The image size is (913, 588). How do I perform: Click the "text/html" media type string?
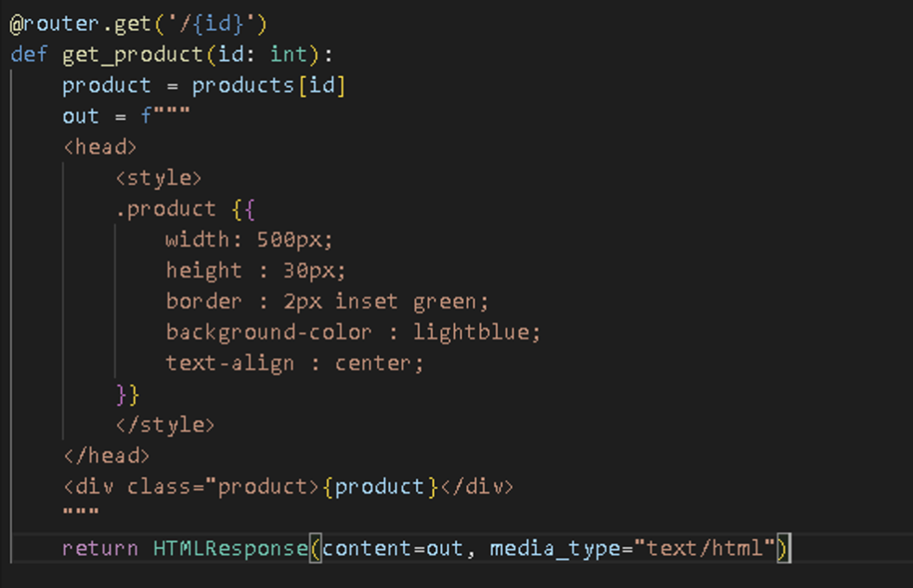click(x=710, y=549)
